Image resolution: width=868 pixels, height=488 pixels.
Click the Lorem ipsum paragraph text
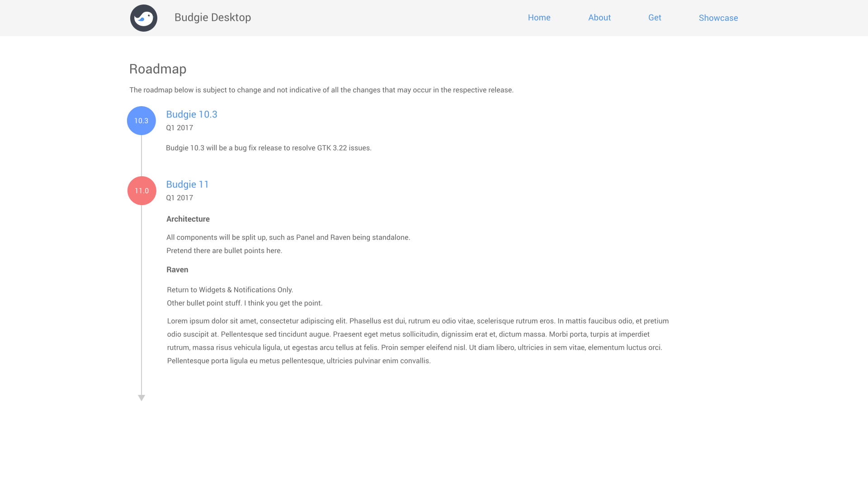(x=418, y=341)
